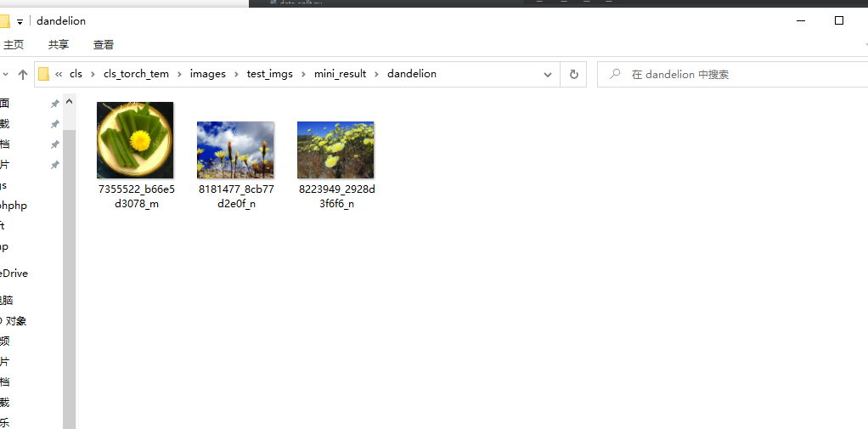Select 对象 item in navigation pane
The width and height of the screenshot is (868, 429).
click(x=14, y=321)
